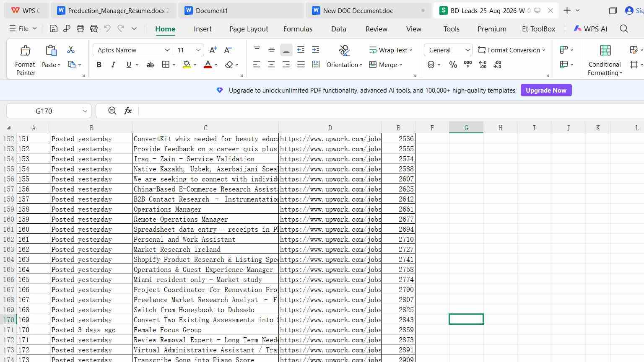Click the Upgrade Now button
This screenshot has width=644, height=362.
[x=546, y=90]
